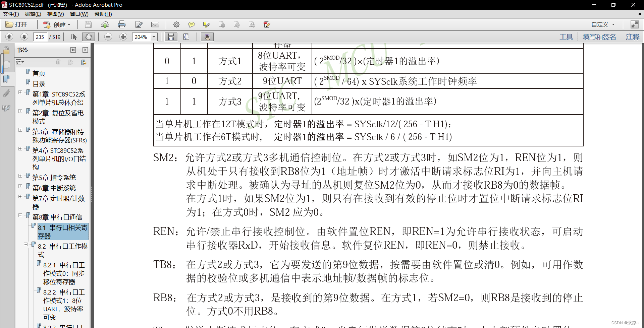Click the bookmarks panel icon in sidebar
Screen dimensions: 644x328
point(6,79)
